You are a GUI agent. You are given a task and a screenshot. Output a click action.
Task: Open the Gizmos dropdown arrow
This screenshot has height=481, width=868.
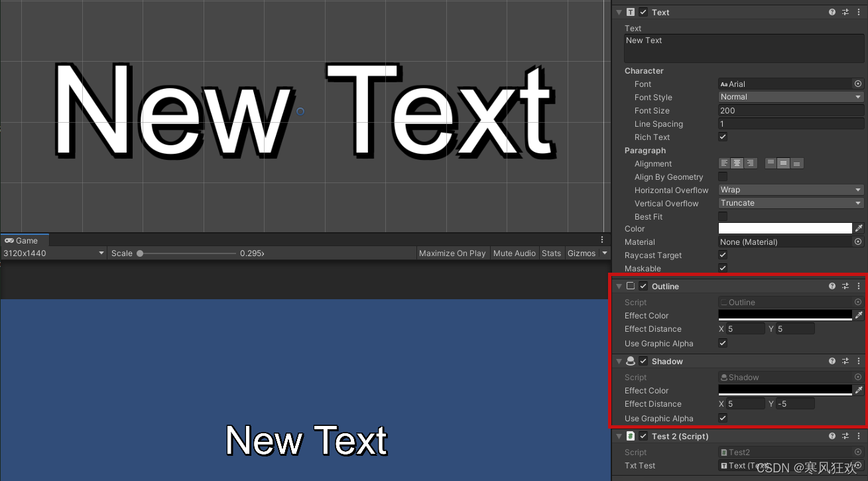pyautogui.click(x=605, y=253)
